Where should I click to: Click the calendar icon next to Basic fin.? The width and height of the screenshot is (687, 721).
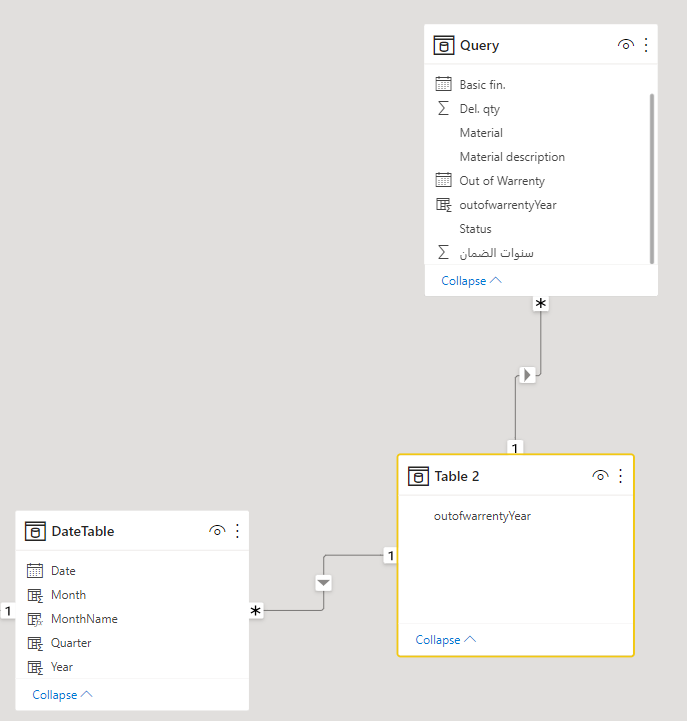(x=443, y=84)
